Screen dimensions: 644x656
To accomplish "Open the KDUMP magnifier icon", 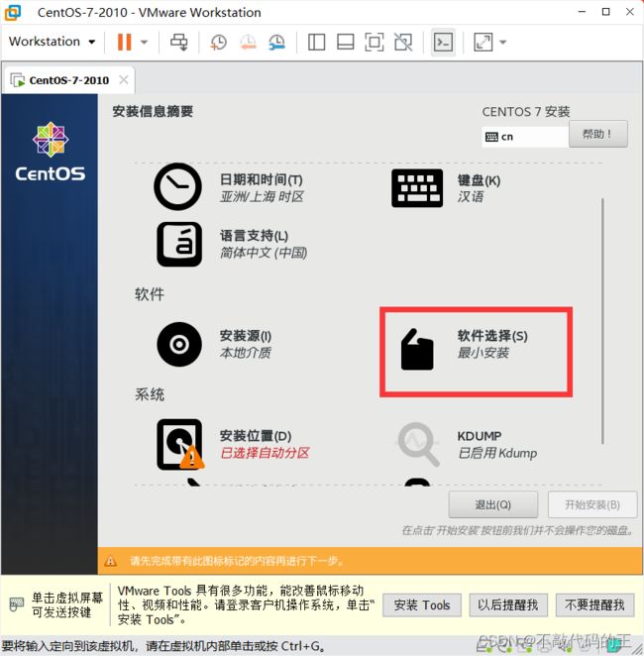I will (x=418, y=444).
